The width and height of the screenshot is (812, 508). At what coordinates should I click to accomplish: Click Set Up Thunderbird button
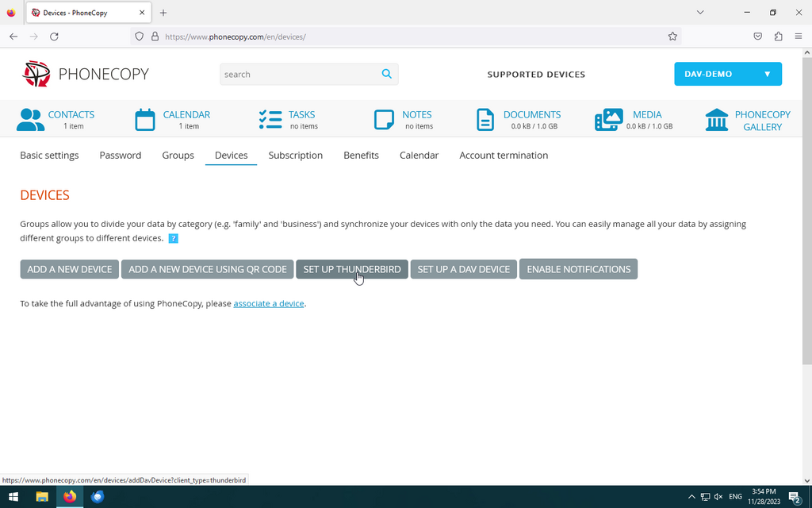[351, 269]
